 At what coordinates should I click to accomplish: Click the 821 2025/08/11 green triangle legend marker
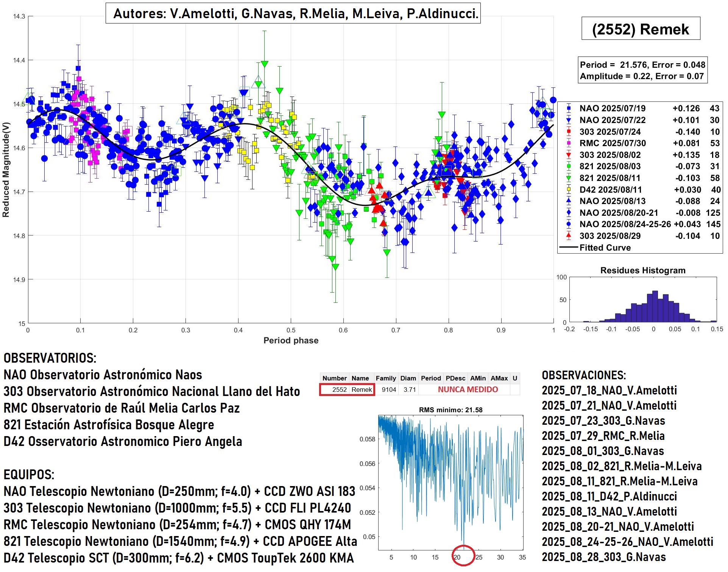coord(569,178)
